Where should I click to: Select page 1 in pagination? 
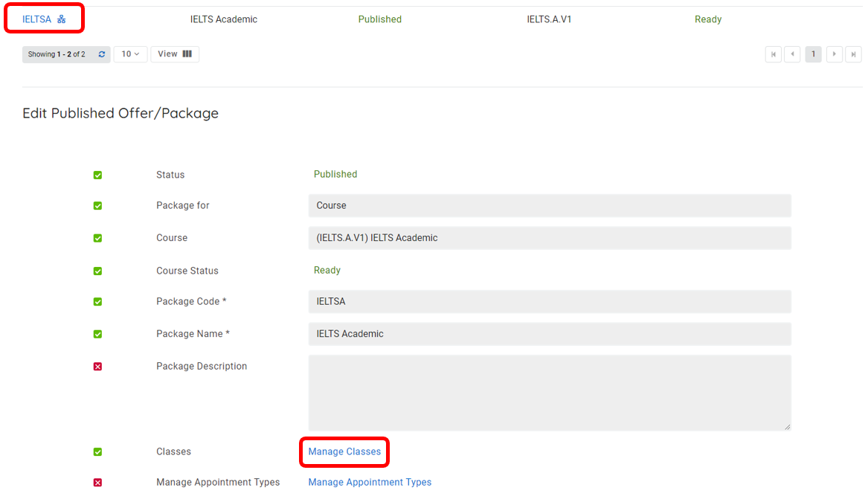[813, 54]
